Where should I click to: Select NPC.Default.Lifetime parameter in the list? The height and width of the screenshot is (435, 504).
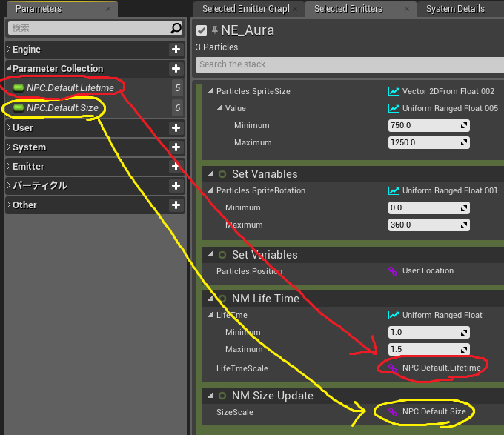pyautogui.click(x=70, y=88)
